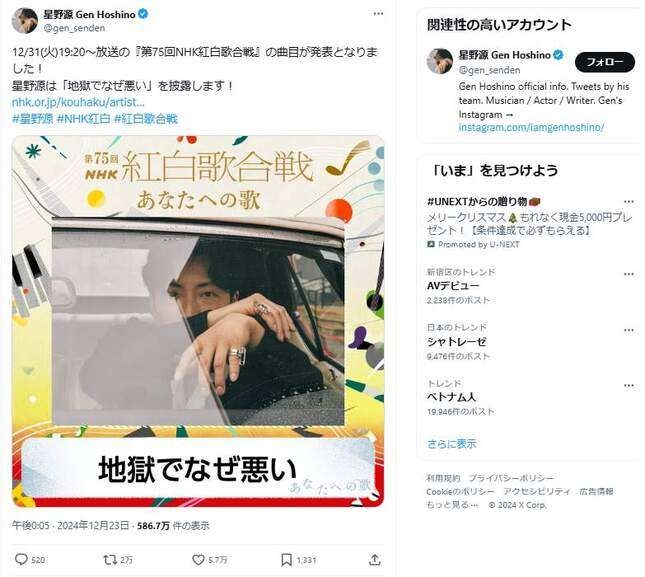Image resolution: width=645 pixels, height=577 pixels.
Task: Open more options for #UNEXTからの贈り物 trend
Action: [x=629, y=202]
